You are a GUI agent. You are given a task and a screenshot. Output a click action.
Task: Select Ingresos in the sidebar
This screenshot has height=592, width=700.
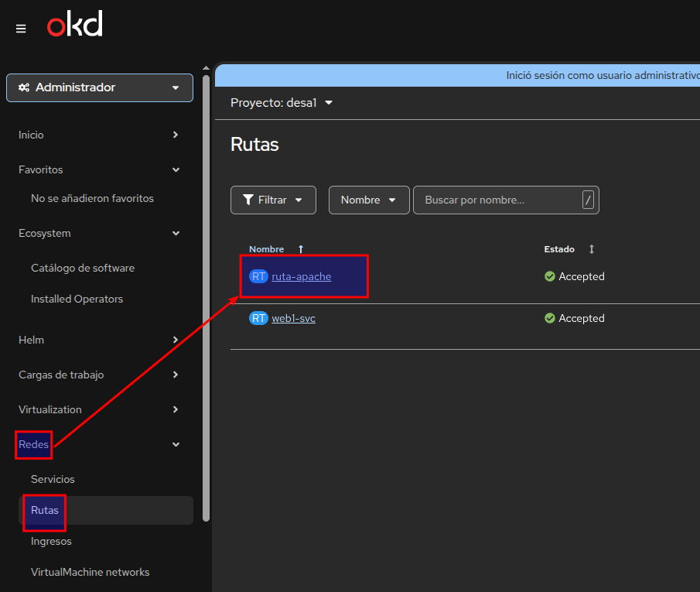(x=51, y=541)
